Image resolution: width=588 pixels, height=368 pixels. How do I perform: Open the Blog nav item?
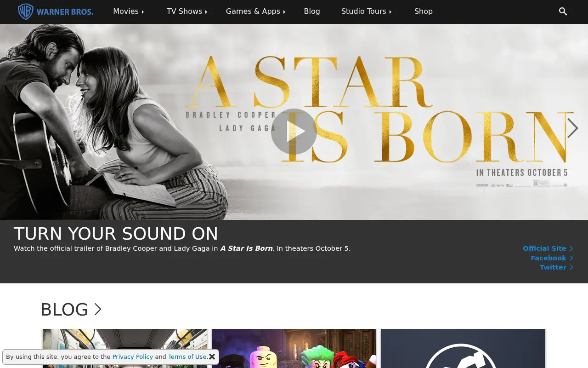(x=312, y=11)
